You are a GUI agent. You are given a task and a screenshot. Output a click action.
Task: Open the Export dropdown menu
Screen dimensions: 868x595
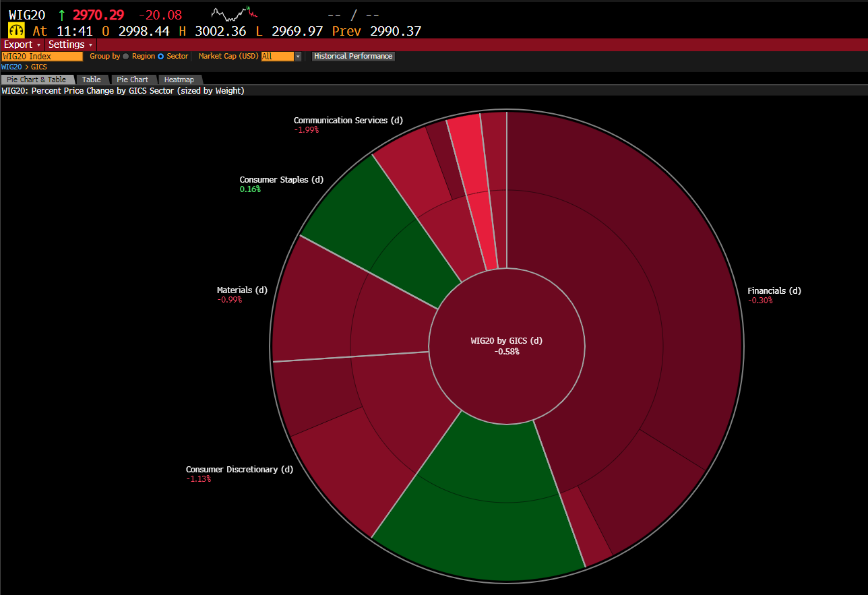[22, 44]
